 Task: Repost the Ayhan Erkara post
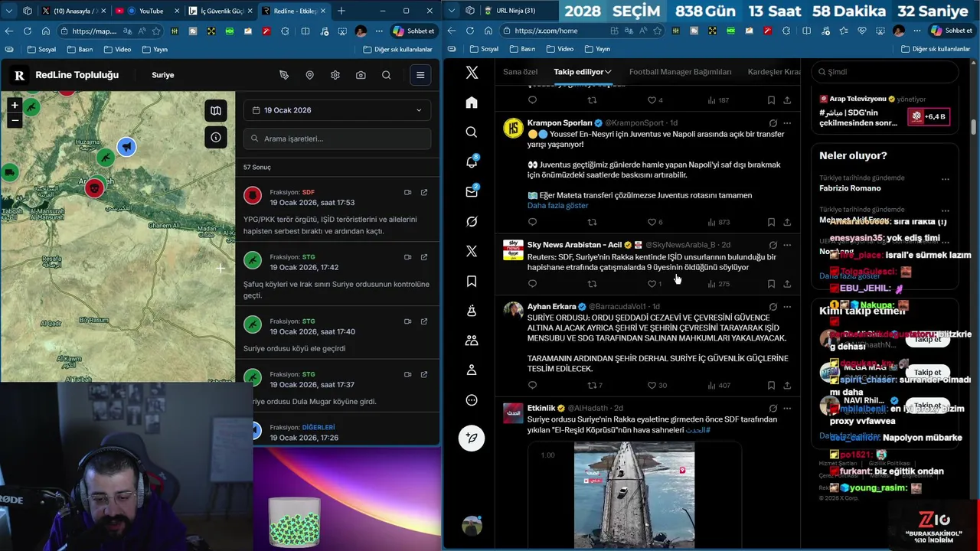tap(592, 385)
